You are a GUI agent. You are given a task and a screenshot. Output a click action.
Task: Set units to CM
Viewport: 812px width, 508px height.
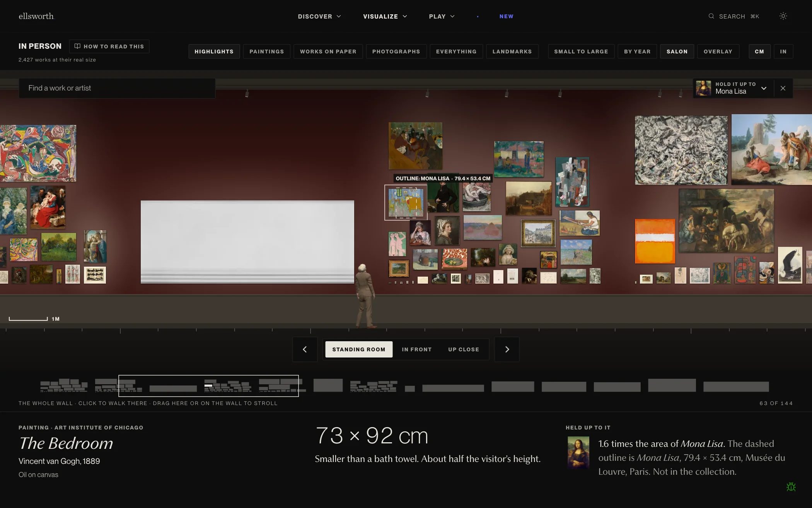pos(759,51)
